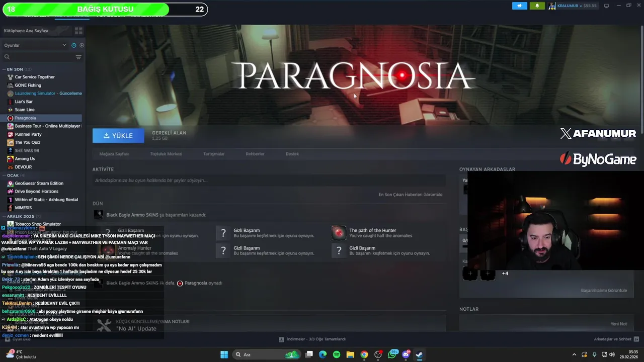This screenshot has height=362, width=644.
Task: Open the Tartışmalar tab
Action: pyautogui.click(x=214, y=154)
